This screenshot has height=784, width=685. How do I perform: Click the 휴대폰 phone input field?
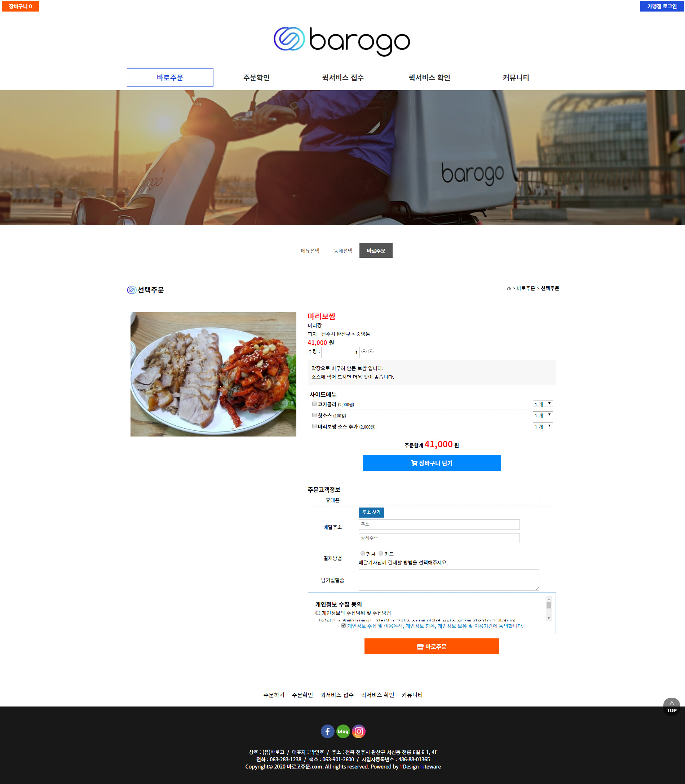[x=449, y=500]
